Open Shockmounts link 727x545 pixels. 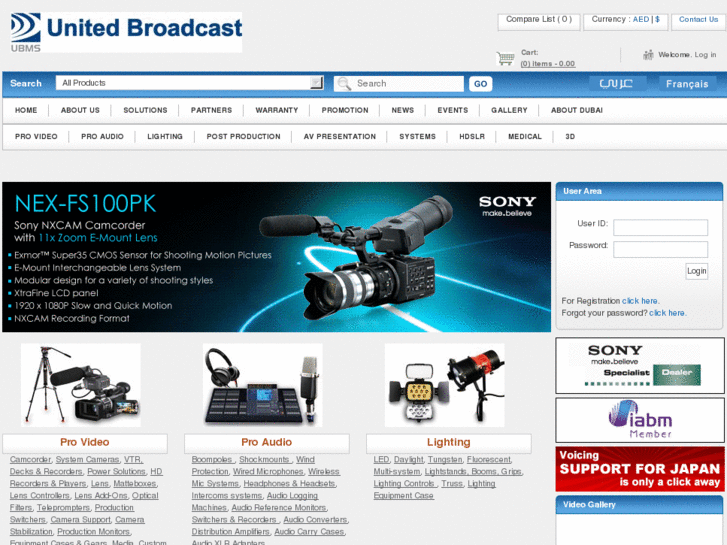point(264,460)
